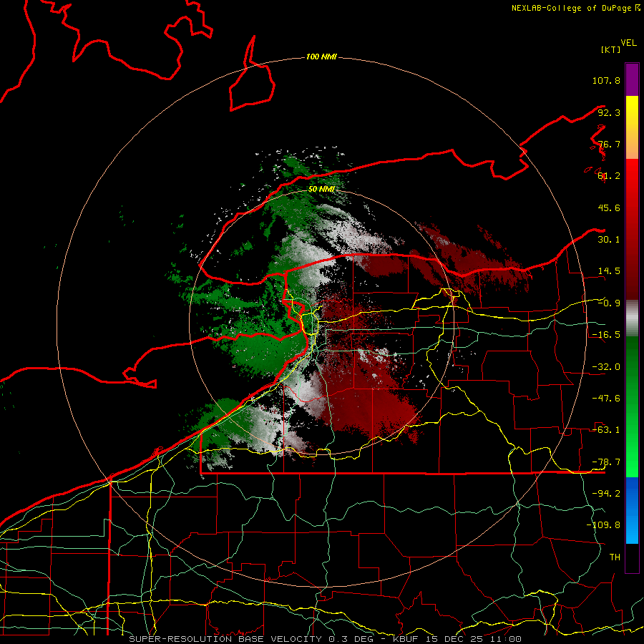The height and width of the screenshot is (644, 644).
Task: Click the 100 NMI range ring label
Action: tap(321, 57)
